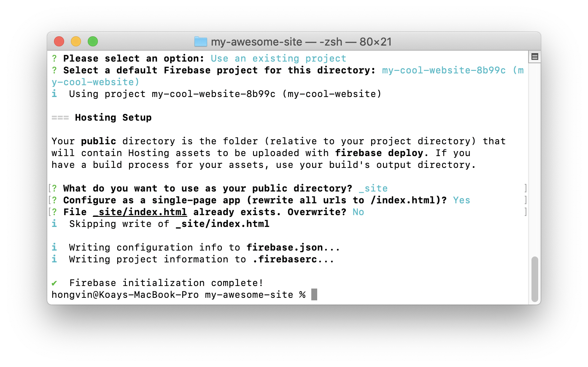The width and height of the screenshot is (588, 367).
Task: Click the underlined _site/index.html file path
Action: pyautogui.click(x=140, y=212)
